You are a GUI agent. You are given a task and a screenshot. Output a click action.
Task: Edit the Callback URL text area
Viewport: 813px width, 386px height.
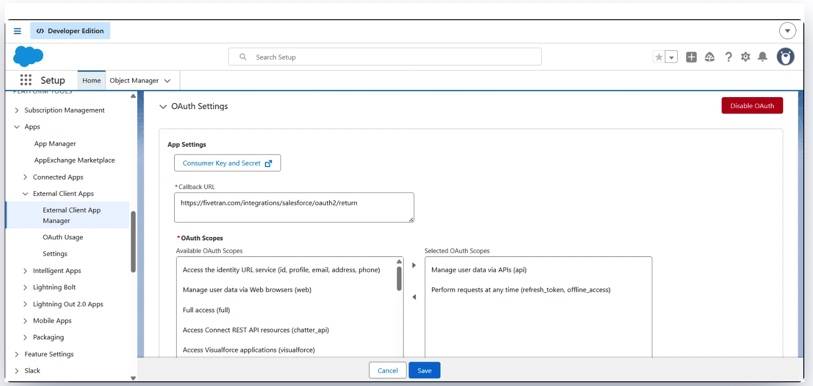pyautogui.click(x=294, y=208)
